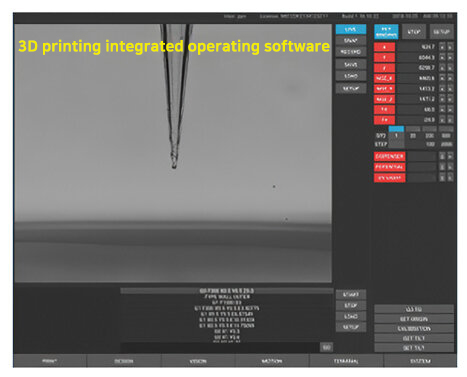
Task: Take a SNAP of the camera view
Action: pyautogui.click(x=350, y=41)
